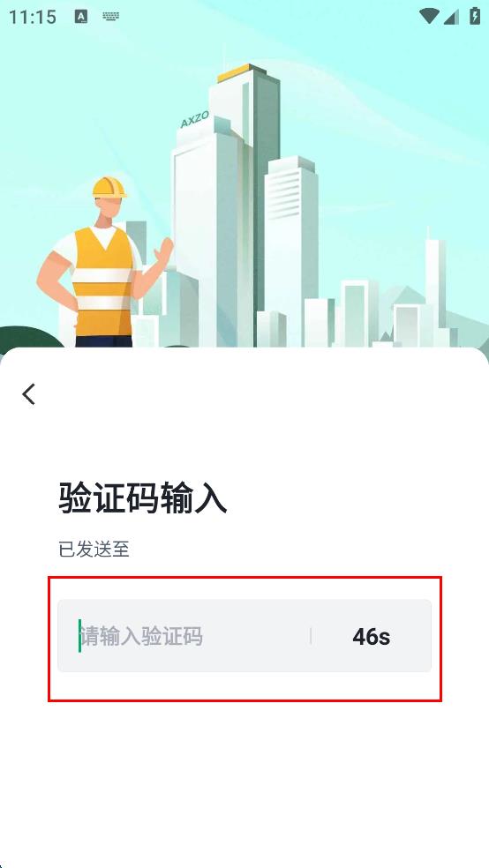The width and height of the screenshot is (489, 868).
Task: Tap the worker's waving hand
Action: coord(164,253)
